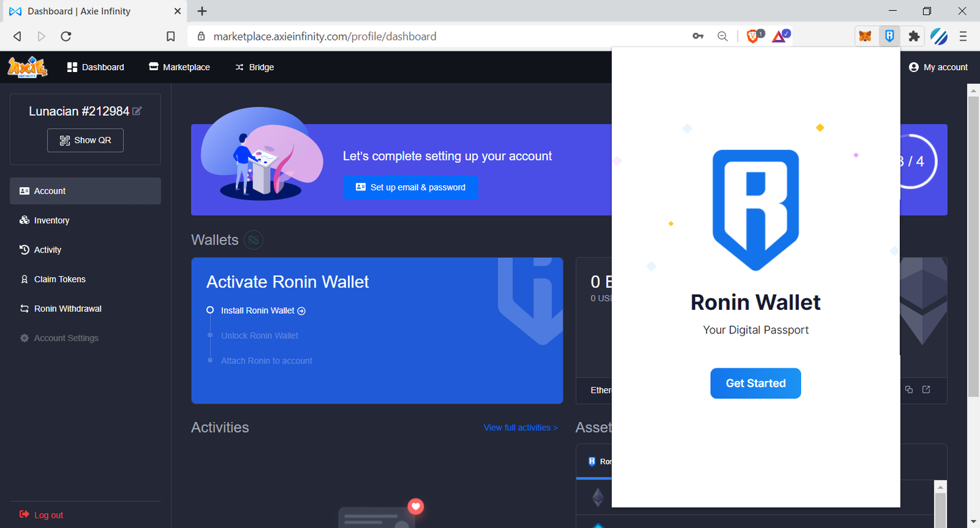Close the Dashboard | Axie Infinity tab

click(x=178, y=11)
